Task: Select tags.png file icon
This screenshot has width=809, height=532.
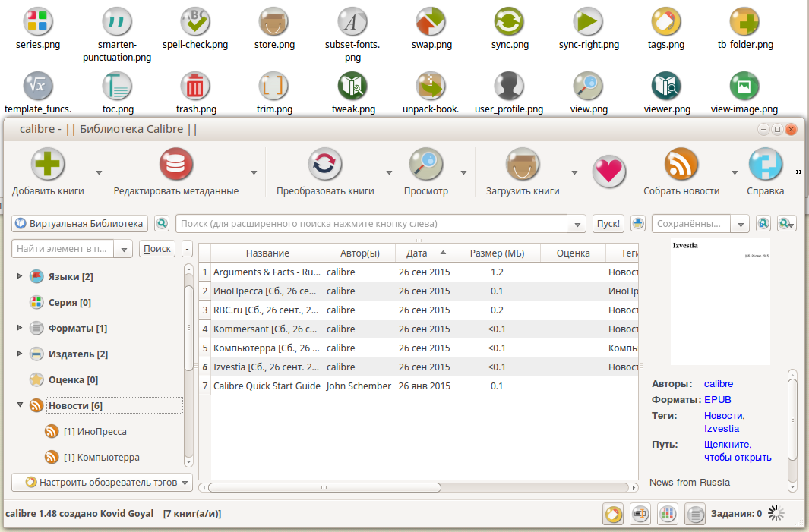Action: click(666, 22)
